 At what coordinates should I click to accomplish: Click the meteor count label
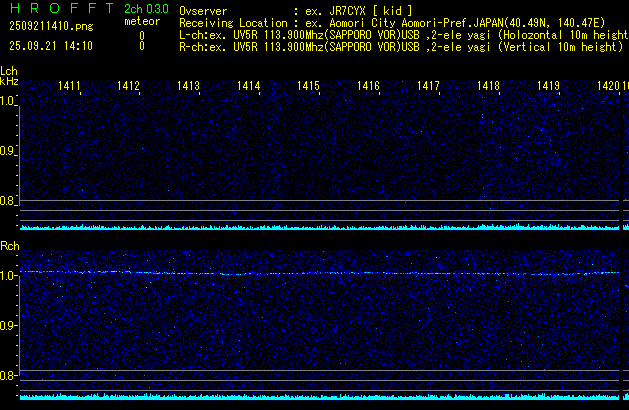pyautogui.click(x=141, y=21)
